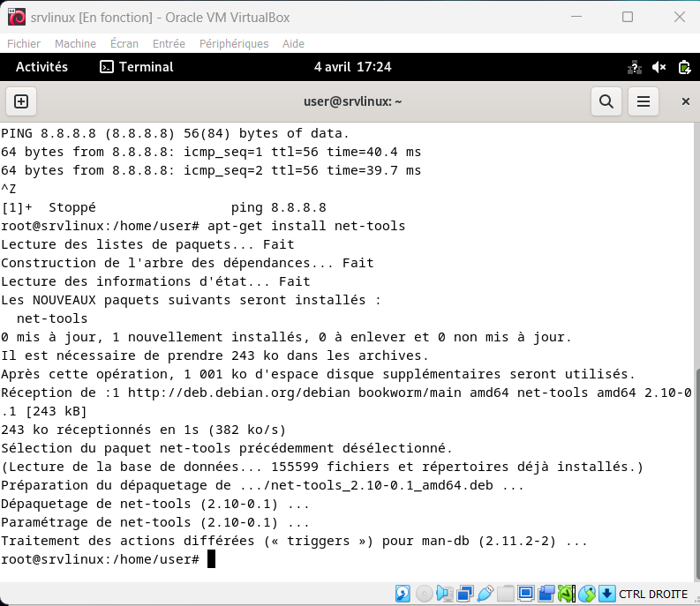Click the mouse integration indicator icon
The width and height of the screenshot is (700, 606).
(587, 593)
